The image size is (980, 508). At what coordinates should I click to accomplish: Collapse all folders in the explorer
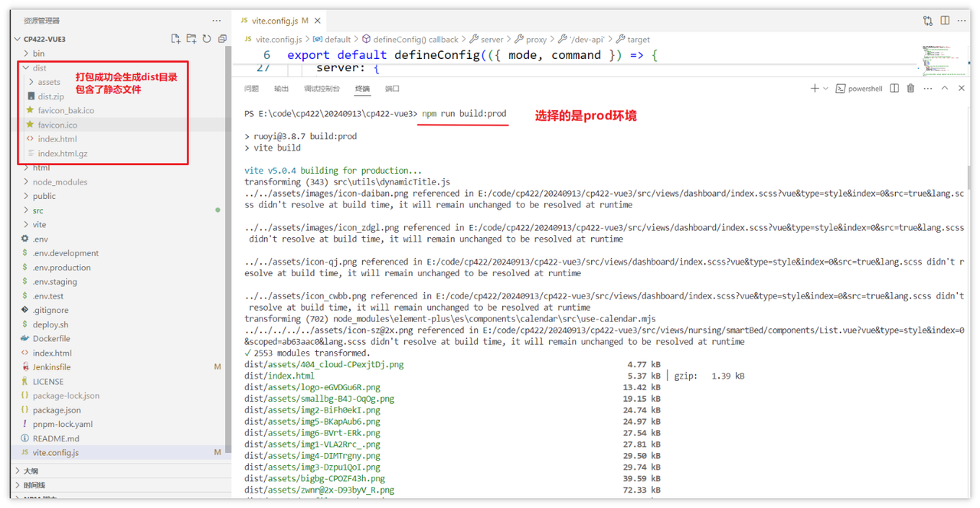(x=222, y=39)
